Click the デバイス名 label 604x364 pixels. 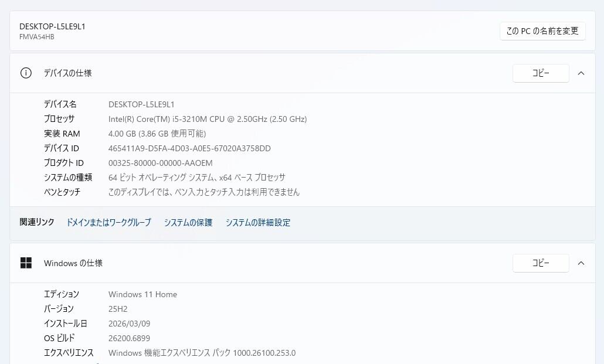60,104
